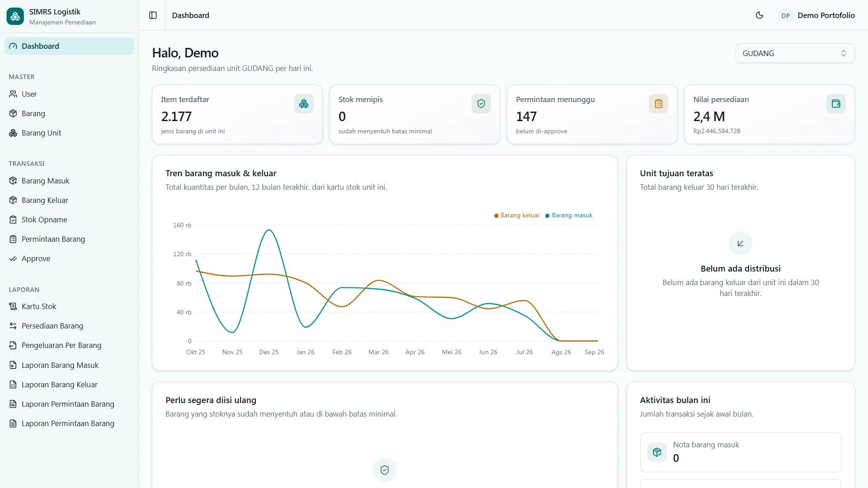The image size is (868, 488).
Task: Click the Unit tujuan teratas title
Action: click(x=676, y=173)
